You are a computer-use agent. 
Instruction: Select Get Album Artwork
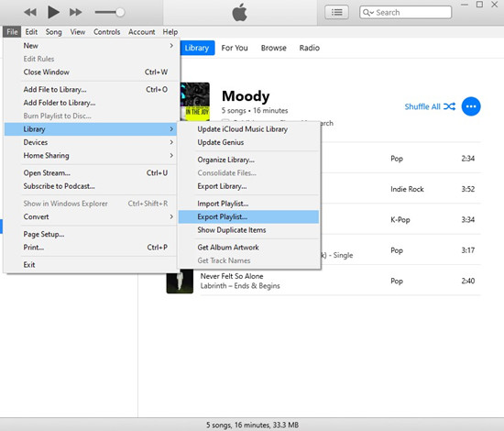pos(248,248)
